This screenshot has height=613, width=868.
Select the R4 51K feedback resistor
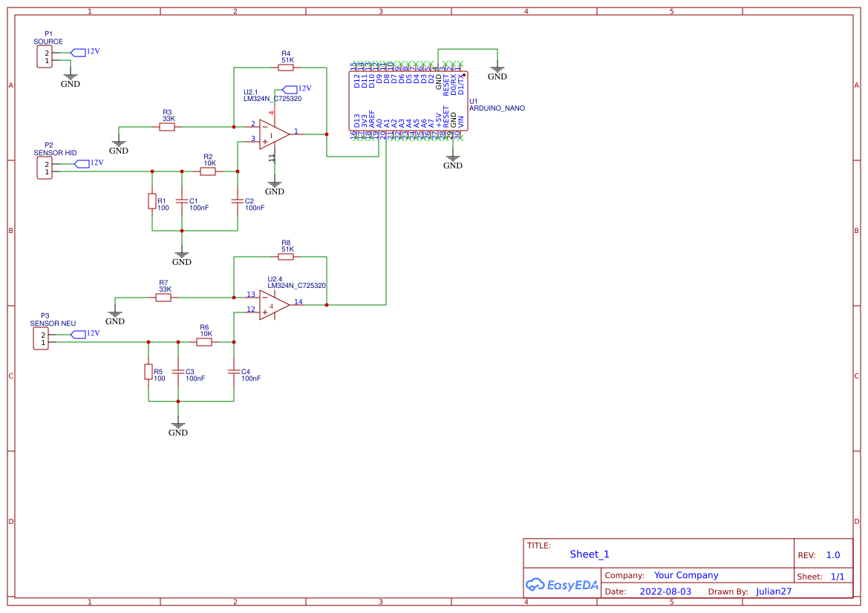point(286,68)
